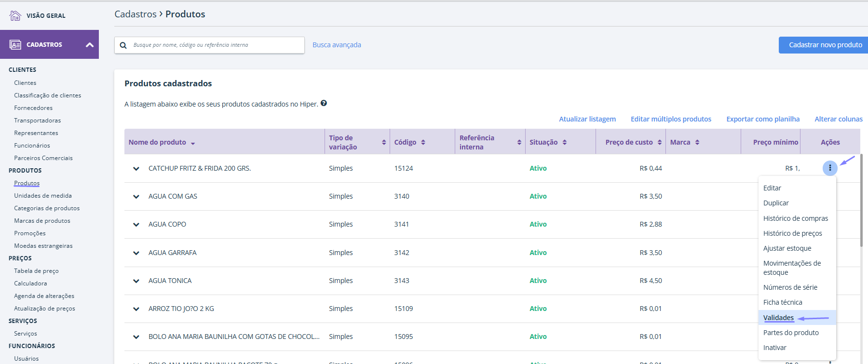868x364 pixels.
Task: Sort by Situação column arrows
Action: tap(565, 142)
